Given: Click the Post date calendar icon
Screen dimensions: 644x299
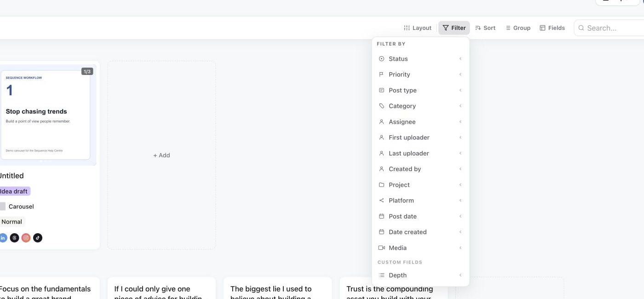Looking at the screenshot, I should (x=381, y=216).
